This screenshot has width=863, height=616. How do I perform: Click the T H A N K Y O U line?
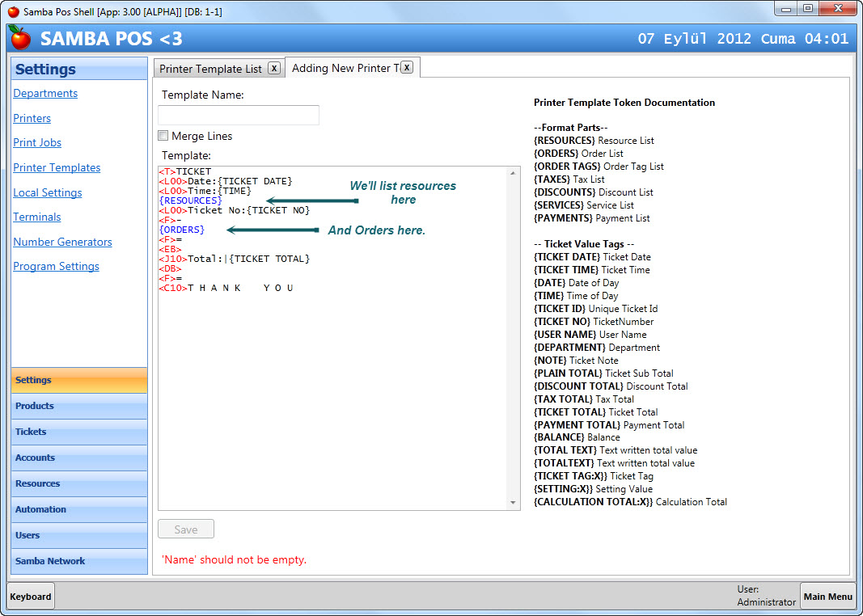[x=226, y=288]
